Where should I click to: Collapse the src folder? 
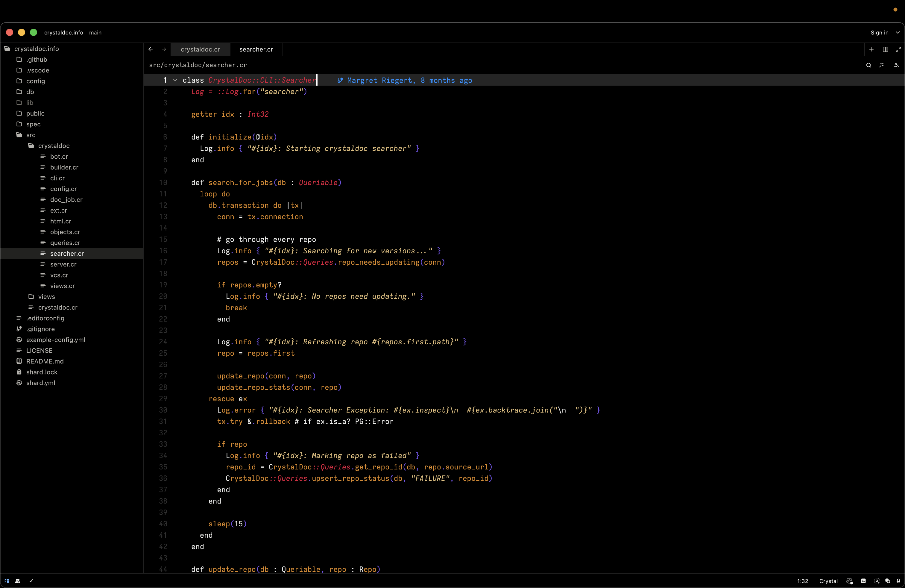click(x=31, y=135)
